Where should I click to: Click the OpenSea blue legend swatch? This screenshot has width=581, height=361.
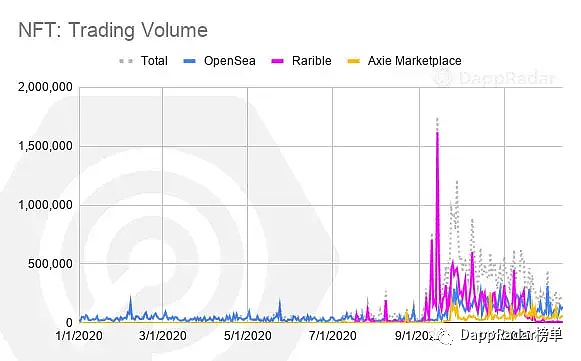[x=189, y=61]
